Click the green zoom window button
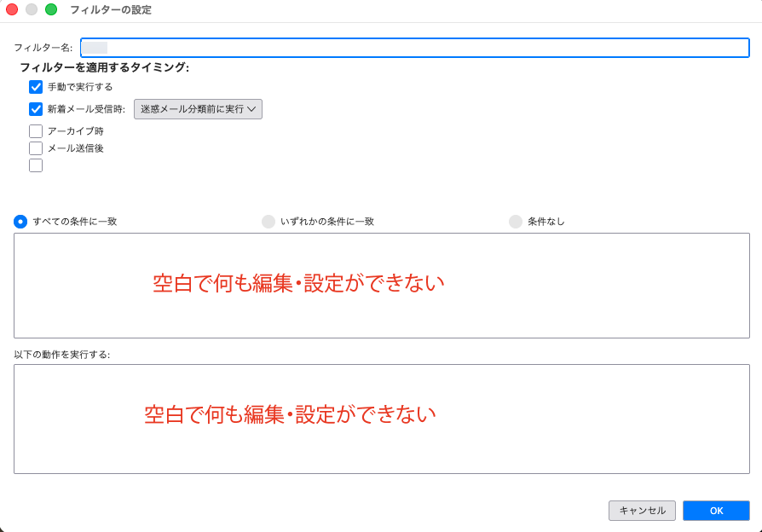762x532 pixels. click(51, 9)
